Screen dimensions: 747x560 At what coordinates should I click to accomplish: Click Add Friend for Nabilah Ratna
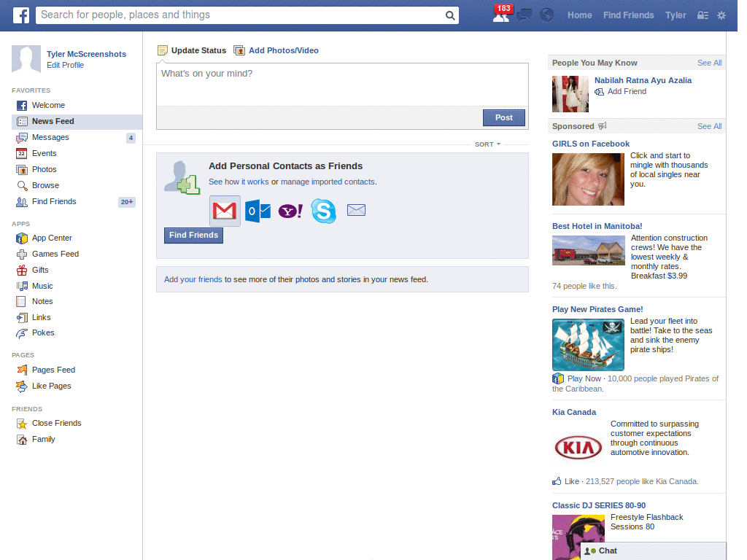click(620, 91)
